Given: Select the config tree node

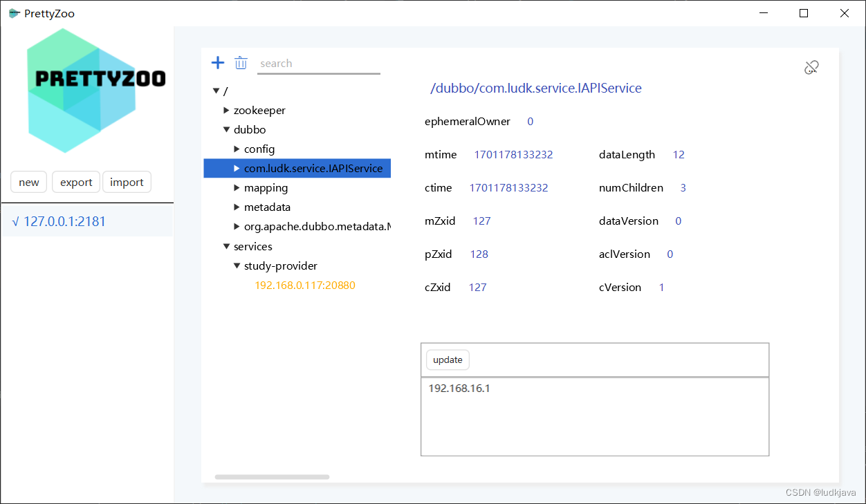Looking at the screenshot, I should coord(259,149).
